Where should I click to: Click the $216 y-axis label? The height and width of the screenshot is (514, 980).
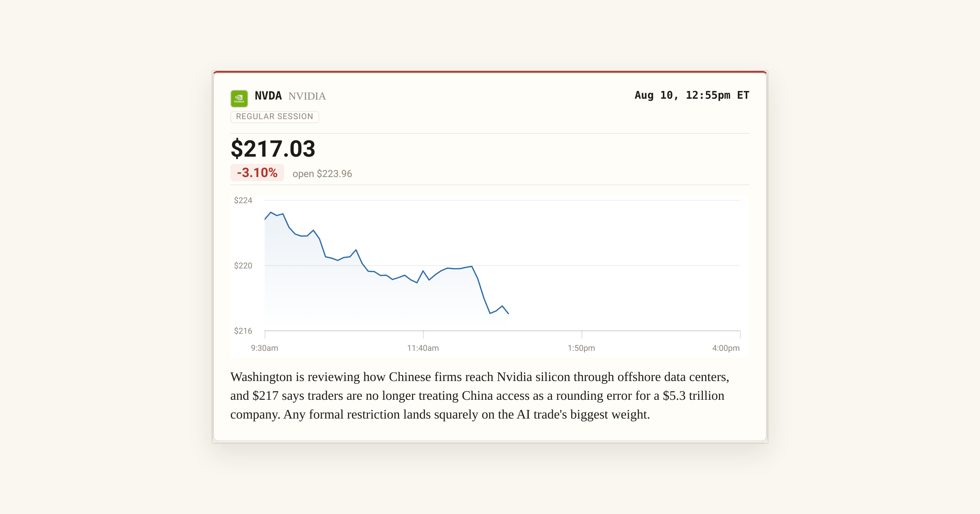(x=243, y=331)
